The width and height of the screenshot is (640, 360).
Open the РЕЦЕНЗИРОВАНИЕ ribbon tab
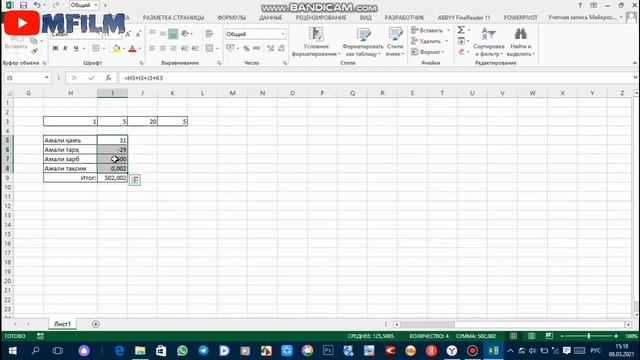coord(321,18)
